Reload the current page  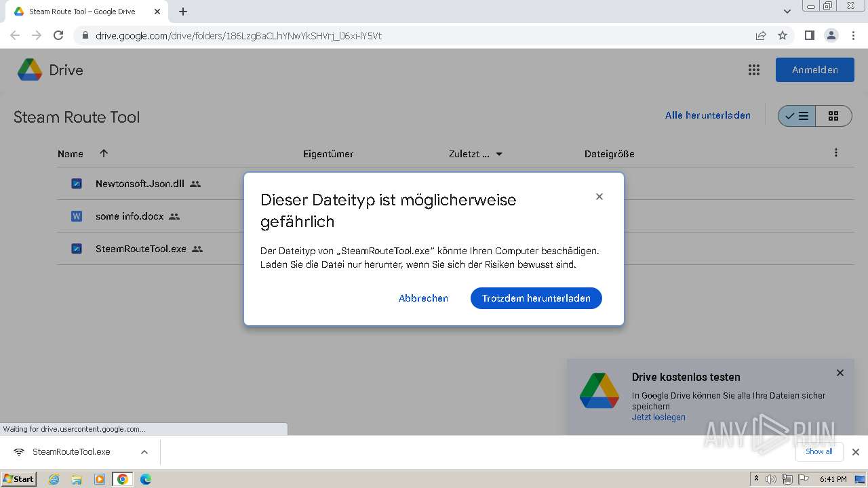(x=58, y=35)
